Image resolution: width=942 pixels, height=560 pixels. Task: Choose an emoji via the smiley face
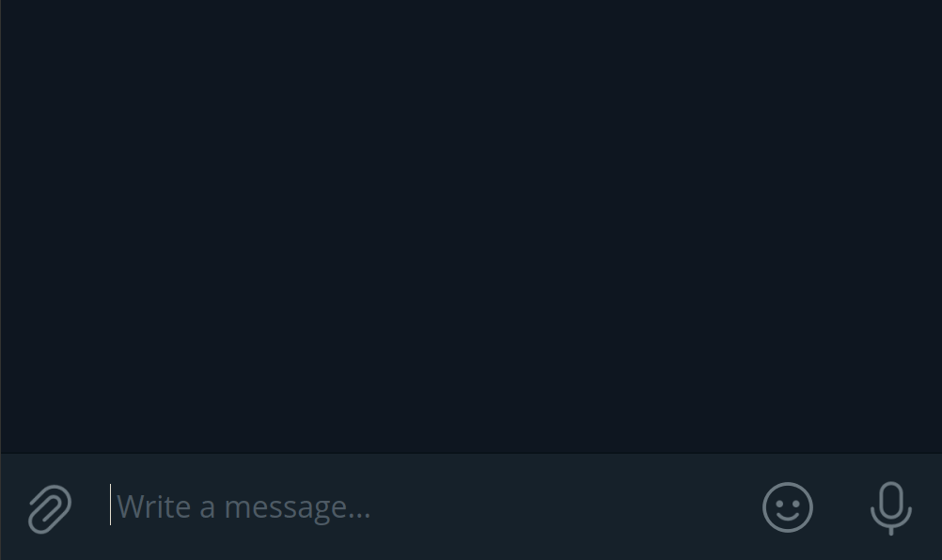point(788,507)
